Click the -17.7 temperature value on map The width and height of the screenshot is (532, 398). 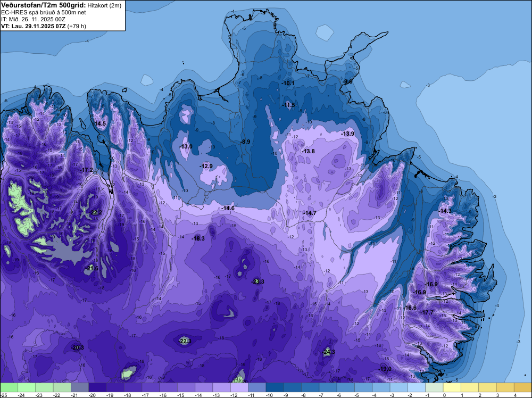[427, 312]
